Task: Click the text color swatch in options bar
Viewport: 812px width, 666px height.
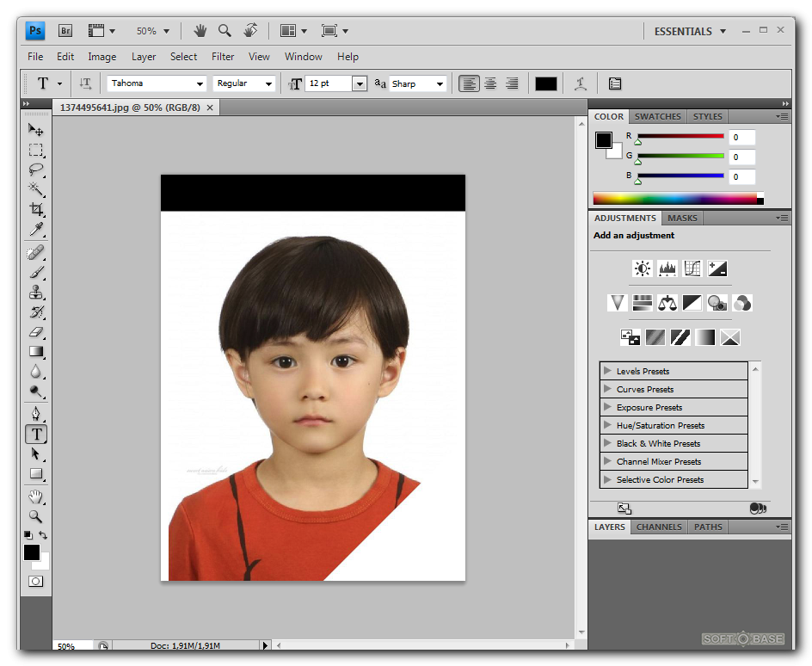Action: [546, 84]
